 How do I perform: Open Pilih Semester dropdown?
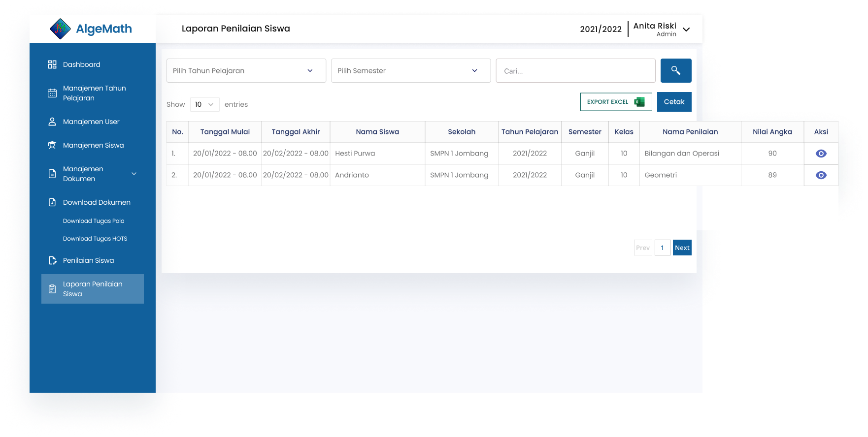(x=411, y=70)
